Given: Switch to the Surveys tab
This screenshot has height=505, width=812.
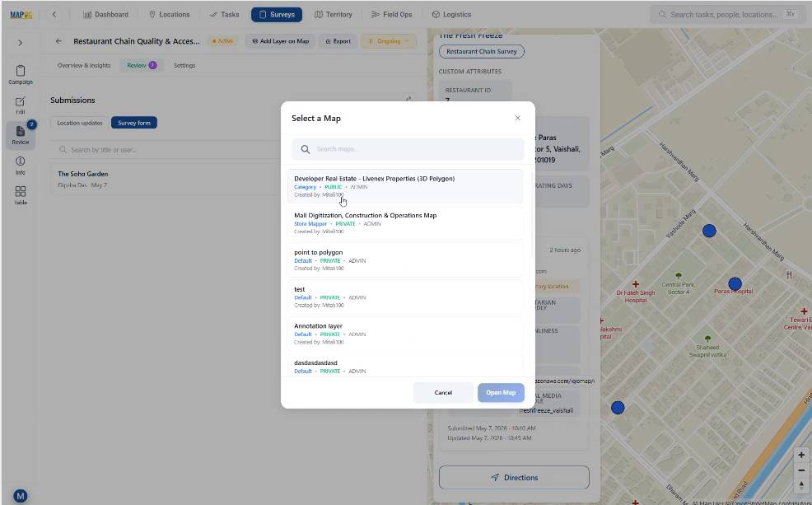Looking at the screenshot, I should pos(277,15).
